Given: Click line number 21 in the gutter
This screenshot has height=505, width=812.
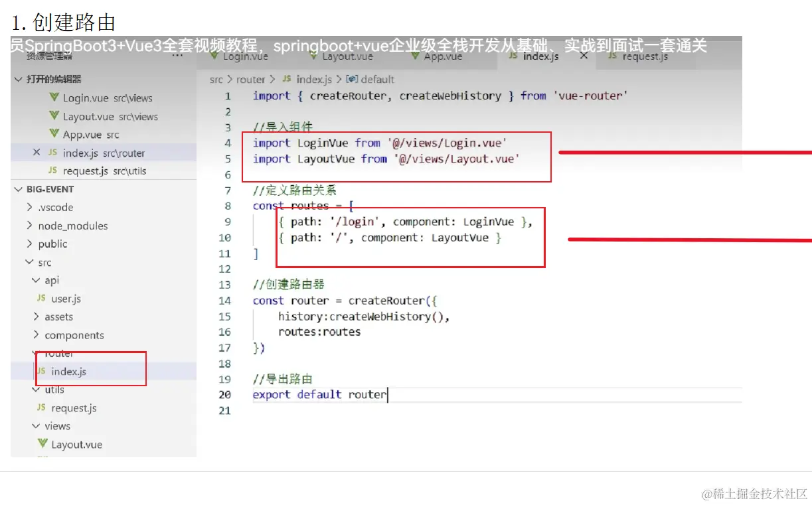Looking at the screenshot, I should (224, 411).
